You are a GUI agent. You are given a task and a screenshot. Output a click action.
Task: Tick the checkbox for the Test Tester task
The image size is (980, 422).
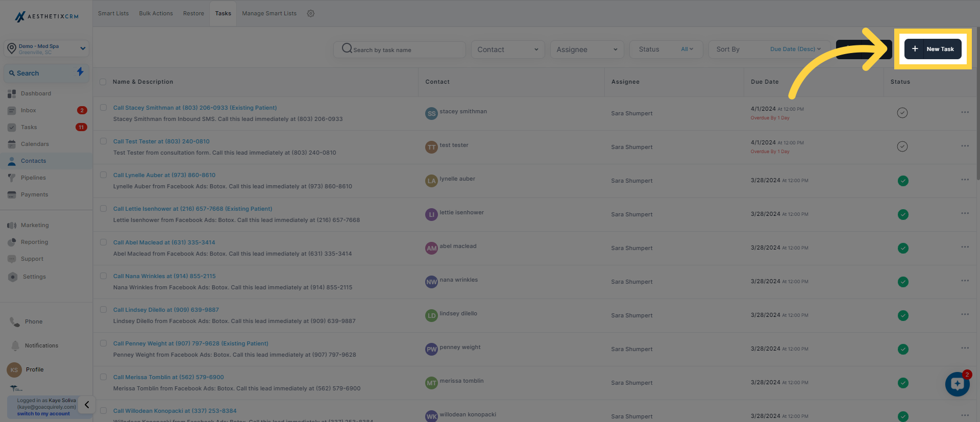click(103, 141)
